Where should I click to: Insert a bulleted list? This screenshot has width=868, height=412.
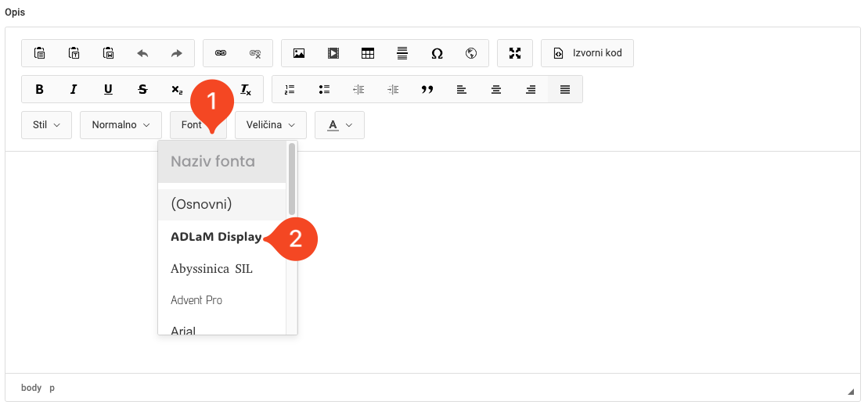[x=324, y=90]
